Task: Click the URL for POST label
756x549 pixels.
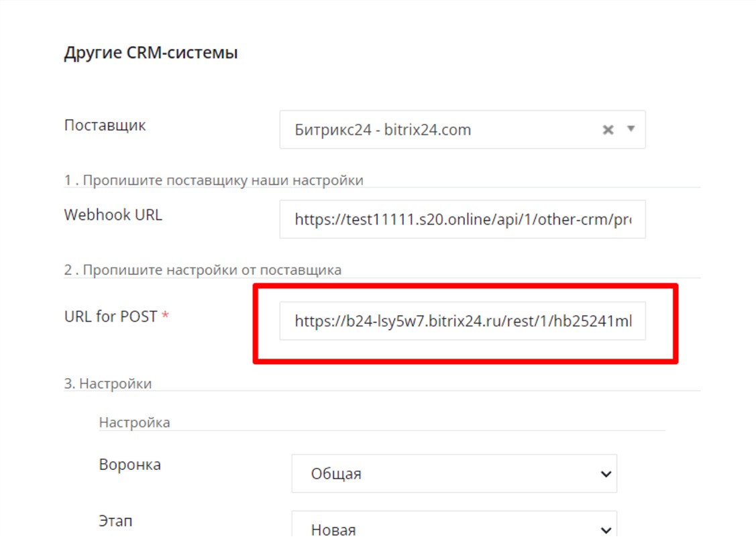Action: tap(111, 316)
